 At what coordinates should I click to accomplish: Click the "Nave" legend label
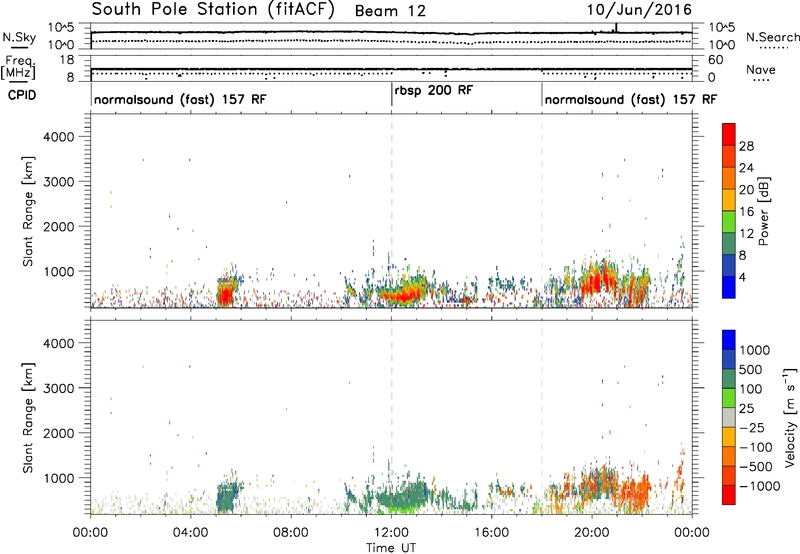click(x=761, y=69)
